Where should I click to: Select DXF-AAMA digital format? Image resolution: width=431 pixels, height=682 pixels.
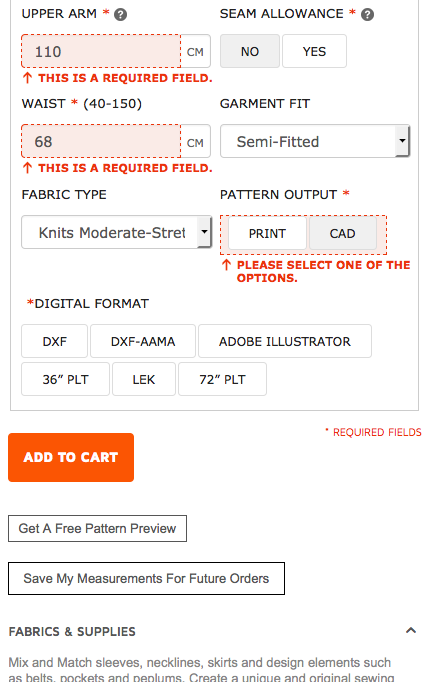coord(143,341)
